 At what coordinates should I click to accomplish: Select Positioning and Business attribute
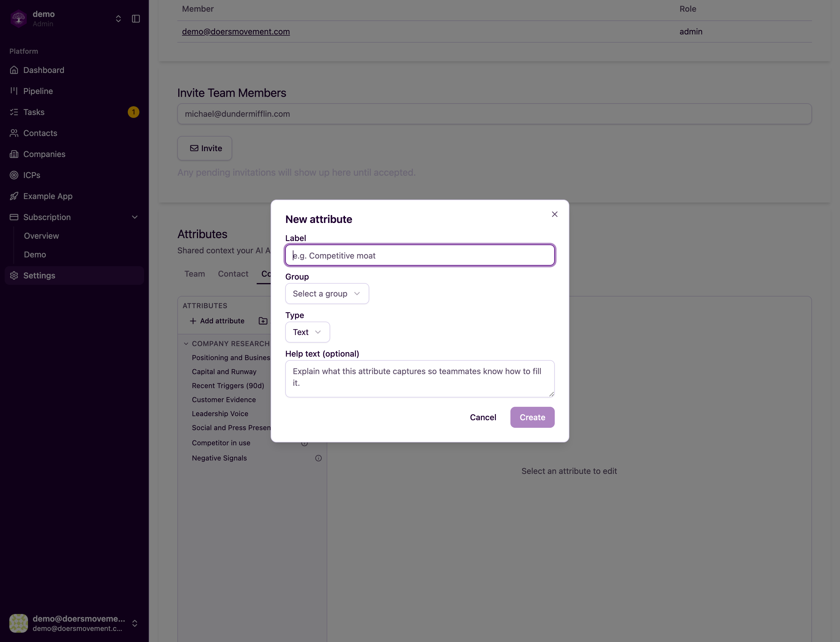[231, 358]
